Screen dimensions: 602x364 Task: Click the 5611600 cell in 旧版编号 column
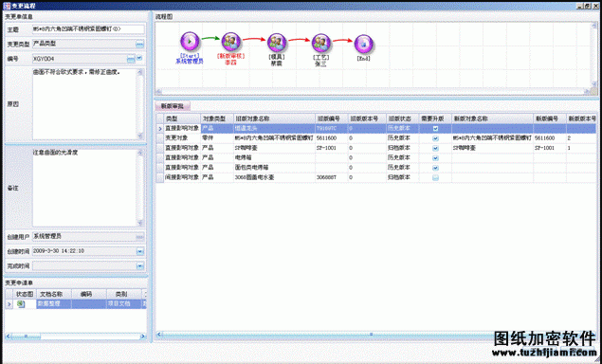tap(331, 138)
